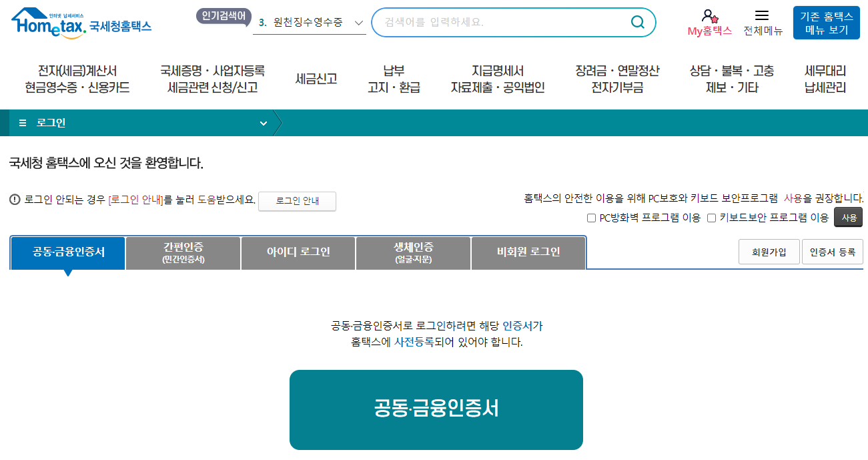This screenshot has height=460, width=868.
Task: Enable the PC방화벽 프로그램 이용 checkbox
Action: coord(590,216)
